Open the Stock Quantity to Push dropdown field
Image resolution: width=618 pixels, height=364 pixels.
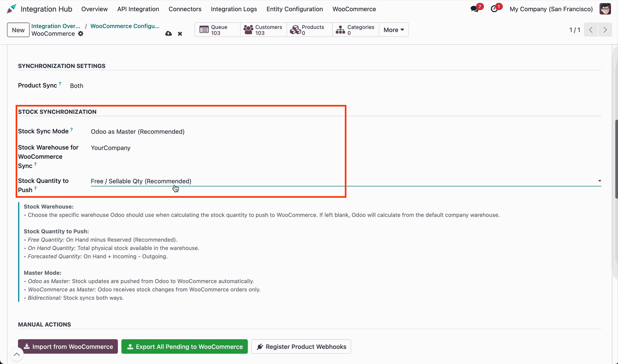(346, 181)
